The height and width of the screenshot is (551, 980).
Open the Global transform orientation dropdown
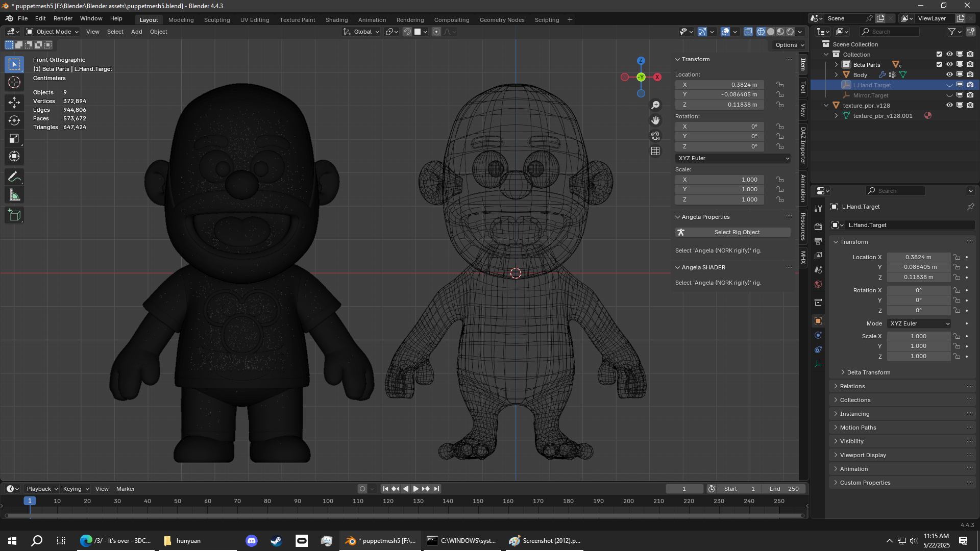click(x=361, y=32)
